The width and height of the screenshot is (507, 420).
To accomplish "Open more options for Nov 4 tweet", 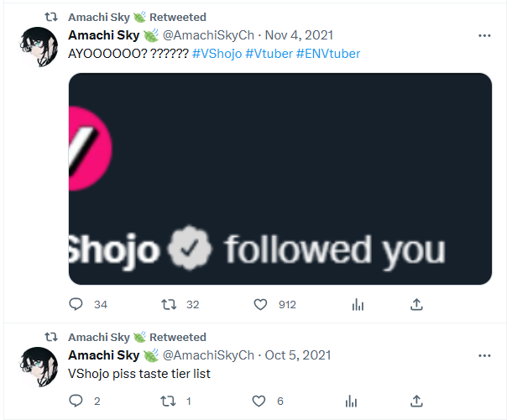I will [484, 35].
